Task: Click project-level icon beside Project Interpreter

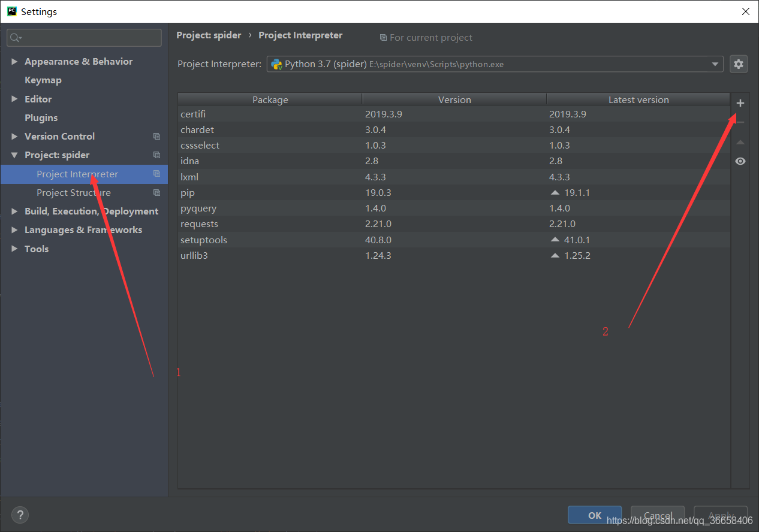Action: 156,174
